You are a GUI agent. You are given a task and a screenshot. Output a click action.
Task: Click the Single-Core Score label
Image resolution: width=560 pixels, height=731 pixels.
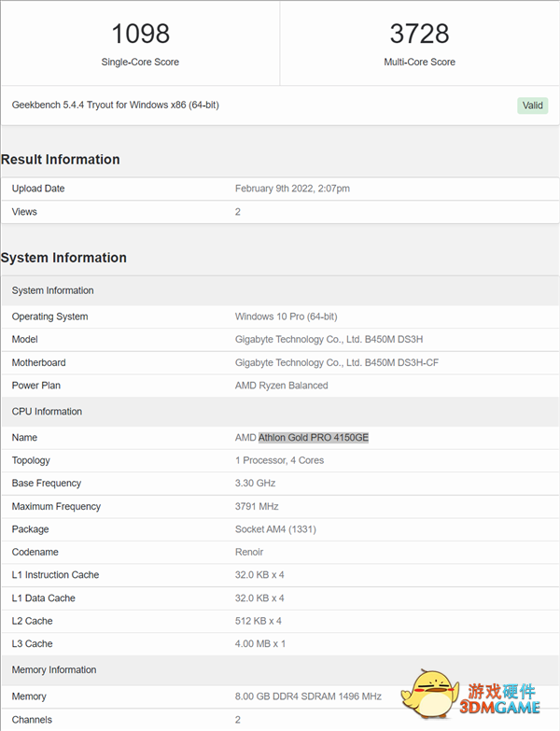tap(140, 62)
